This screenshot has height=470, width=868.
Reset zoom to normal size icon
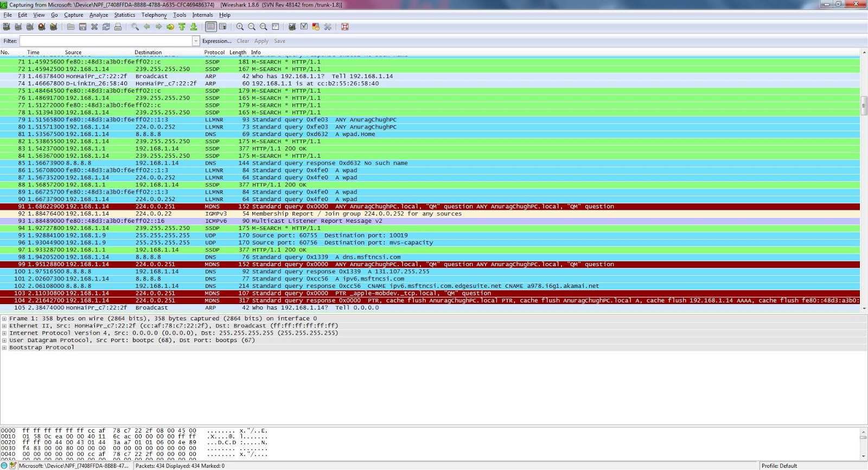point(263,27)
